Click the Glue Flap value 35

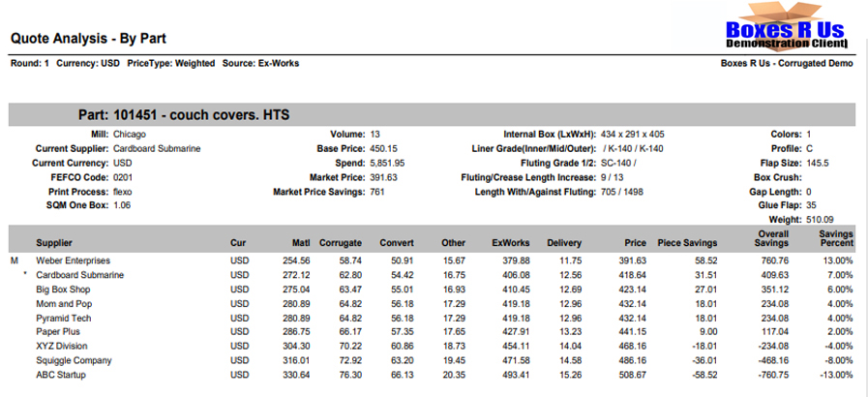(811, 205)
